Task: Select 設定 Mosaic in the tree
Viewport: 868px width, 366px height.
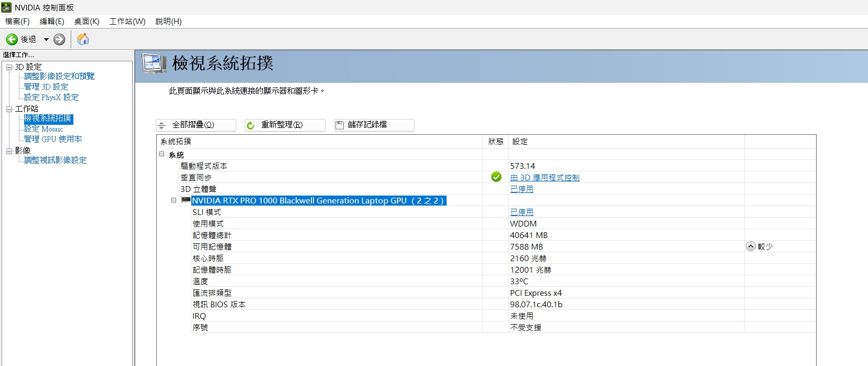Action: coord(44,129)
